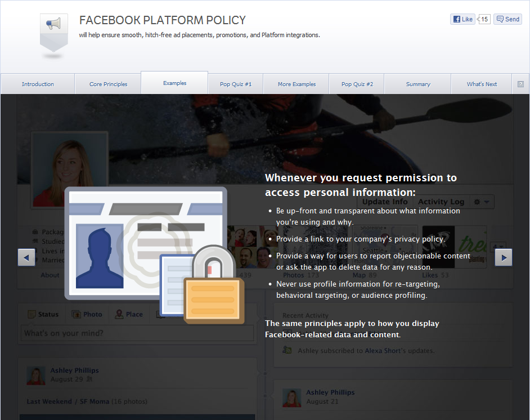Click the Likes 53 label
This screenshot has height=420, width=530.
435,275
